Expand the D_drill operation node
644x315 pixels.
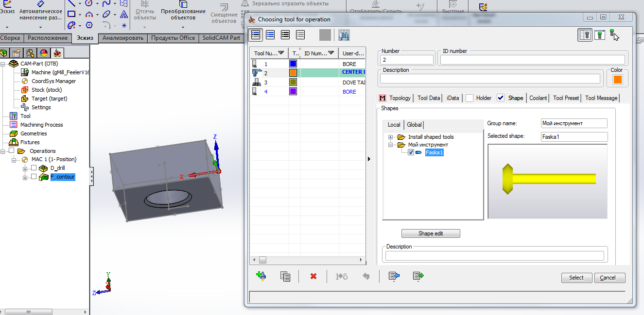[25, 168]
